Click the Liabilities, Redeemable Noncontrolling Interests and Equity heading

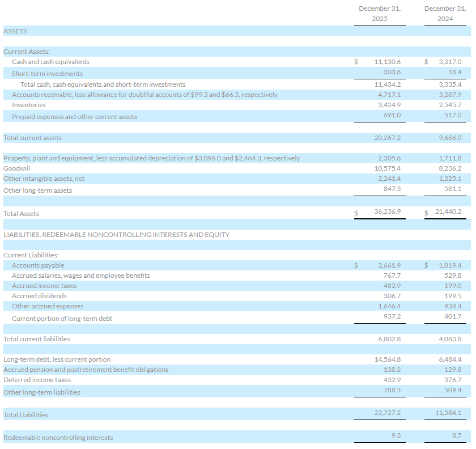tap(116, 235)
